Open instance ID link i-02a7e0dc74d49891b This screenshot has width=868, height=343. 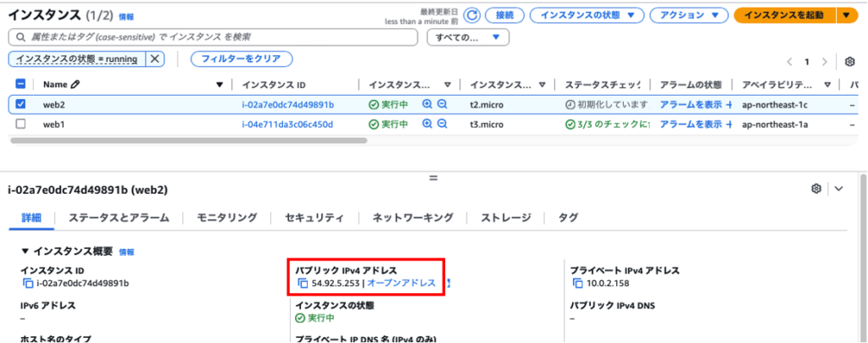tap(288, 104)
